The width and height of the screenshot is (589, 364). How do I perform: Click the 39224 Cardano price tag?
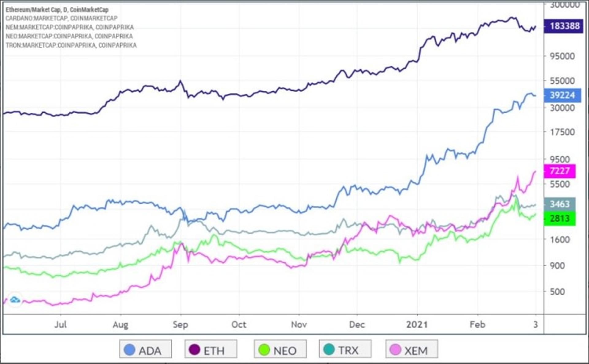pyautogui.click(x=562, y=95)
